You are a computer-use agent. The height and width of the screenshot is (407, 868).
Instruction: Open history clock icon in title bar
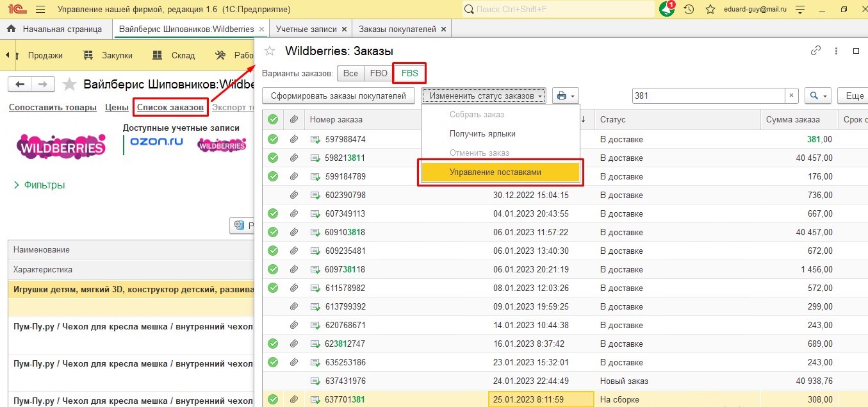pyautogui.click(x=689, y=10)
